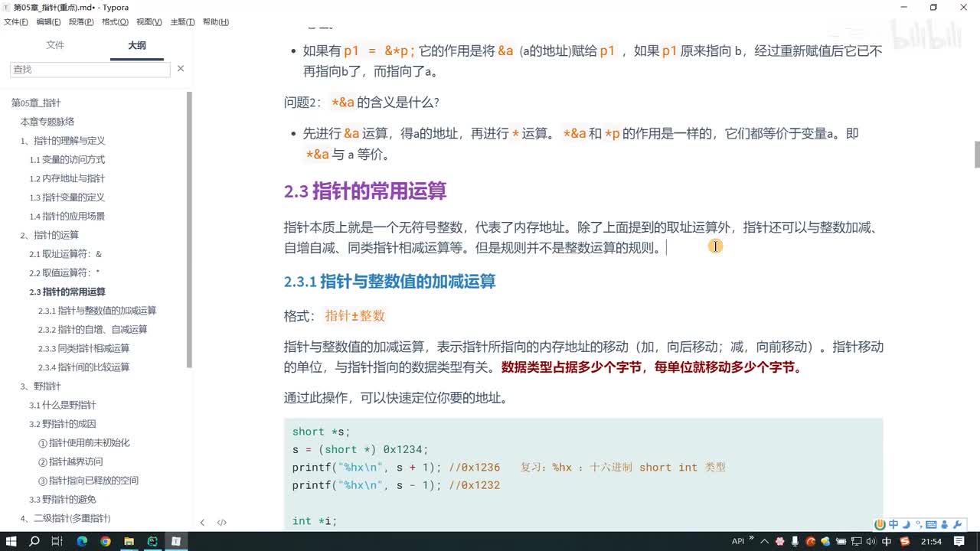Jump to 1.4 指针的应用场景
The width and height of the screenshot is (980, 551).
click(x=67, y=216)
